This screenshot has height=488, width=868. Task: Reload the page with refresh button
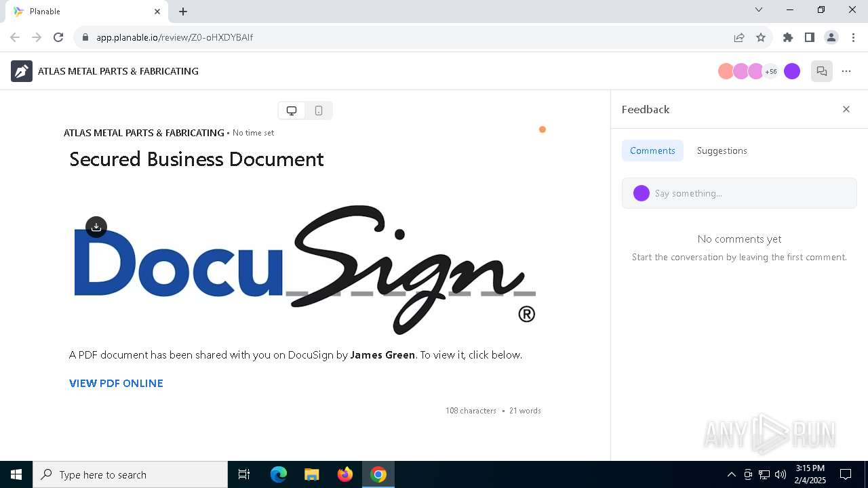point(58,37)
